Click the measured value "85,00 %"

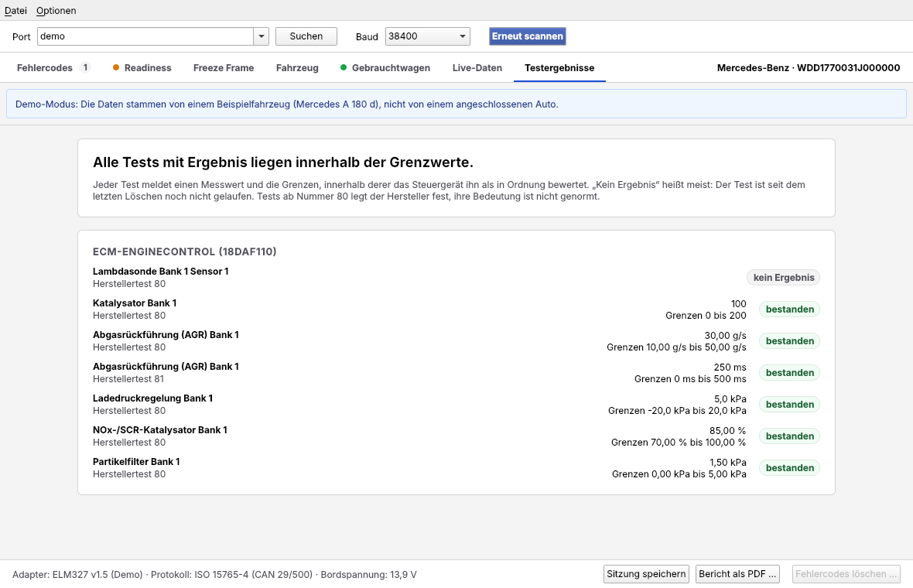(x=727, y=431)
